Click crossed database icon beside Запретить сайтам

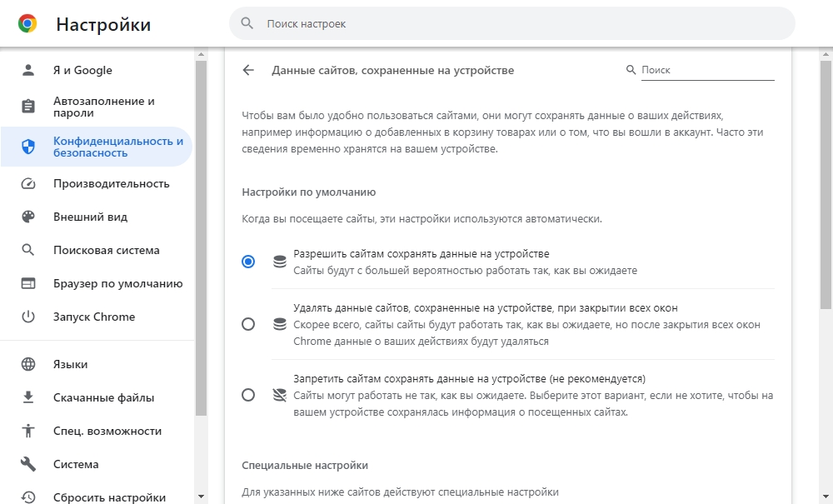click(x=279, y=395)
